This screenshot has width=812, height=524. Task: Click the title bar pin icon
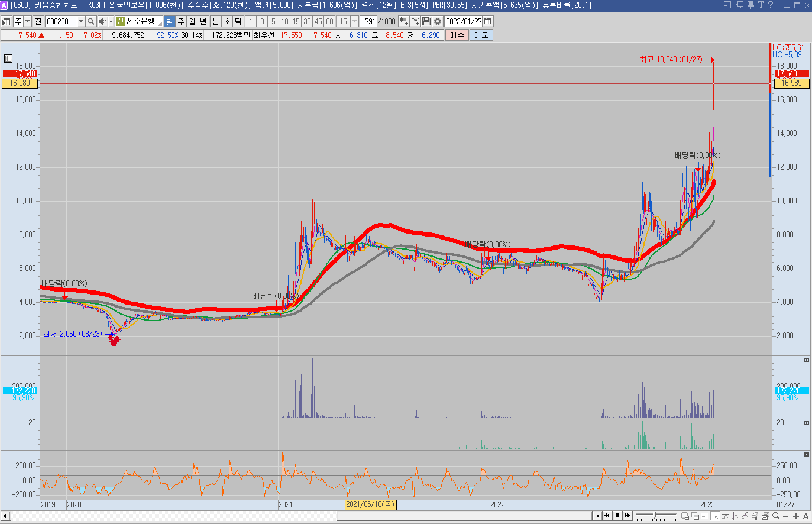(750, 5)
